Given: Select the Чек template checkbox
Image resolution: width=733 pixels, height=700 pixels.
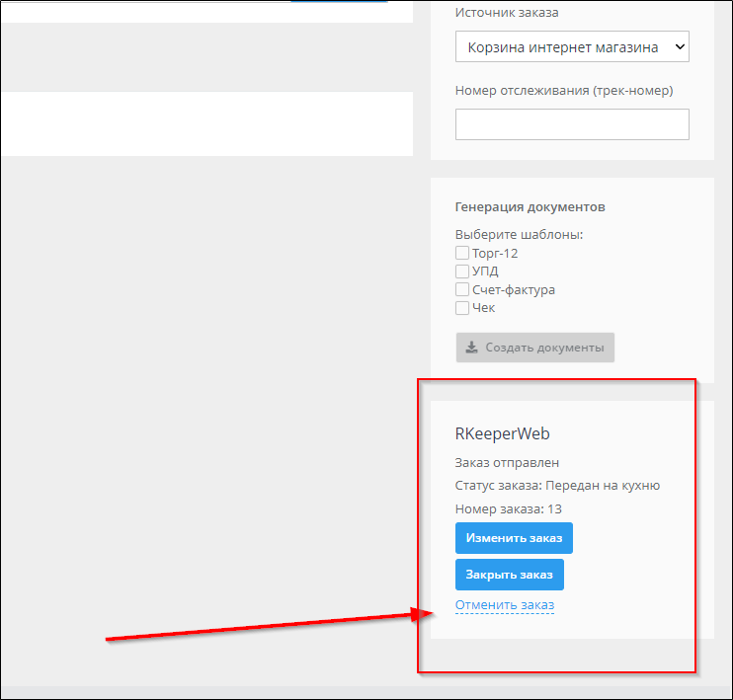Looking at the screenshot, I should [x=462, y=308].
